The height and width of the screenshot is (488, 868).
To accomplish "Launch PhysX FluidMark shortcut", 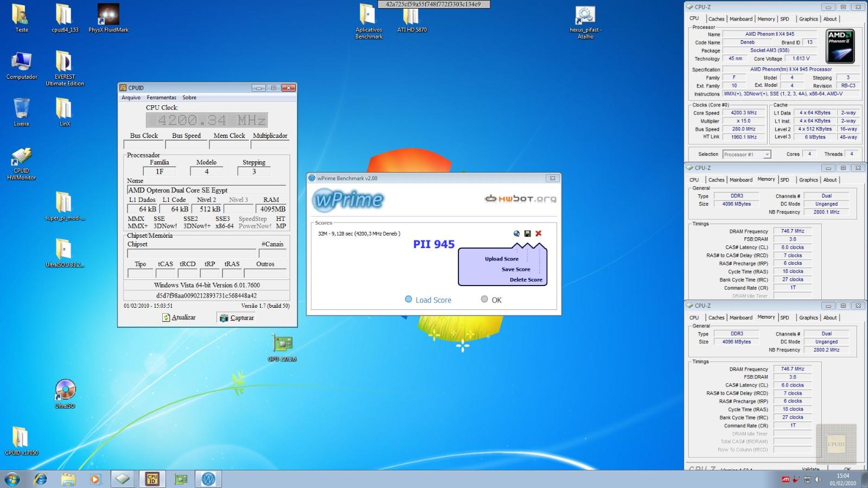I will coord(108,18).
